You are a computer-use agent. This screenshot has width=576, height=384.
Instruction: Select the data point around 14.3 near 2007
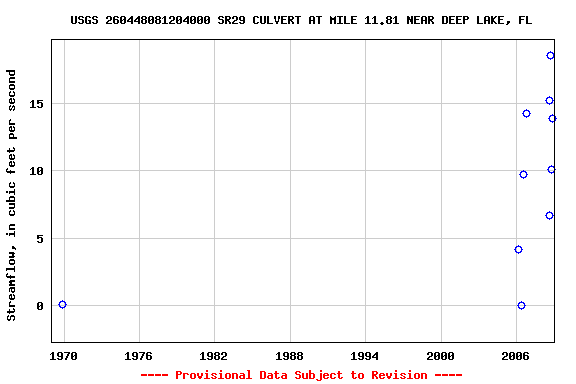(526, 114)
